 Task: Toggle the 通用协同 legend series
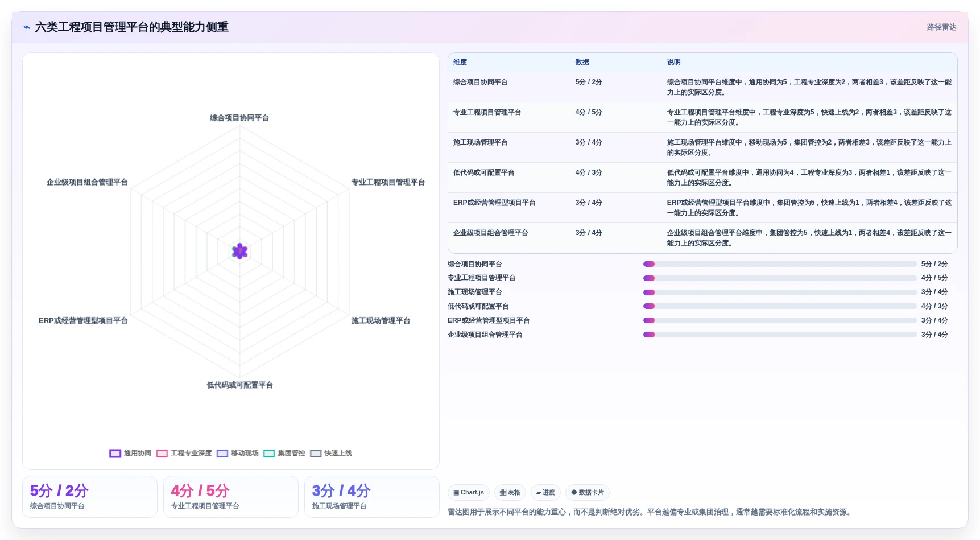point(130,453)
